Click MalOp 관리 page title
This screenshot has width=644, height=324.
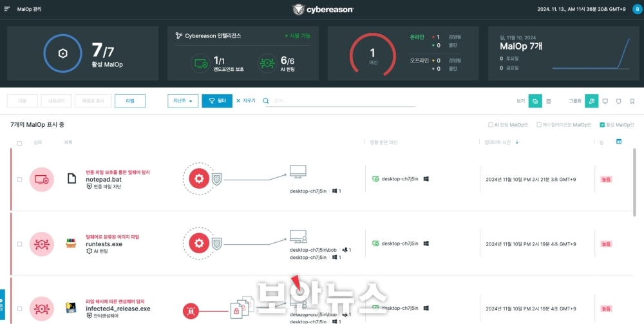(29, 9)
